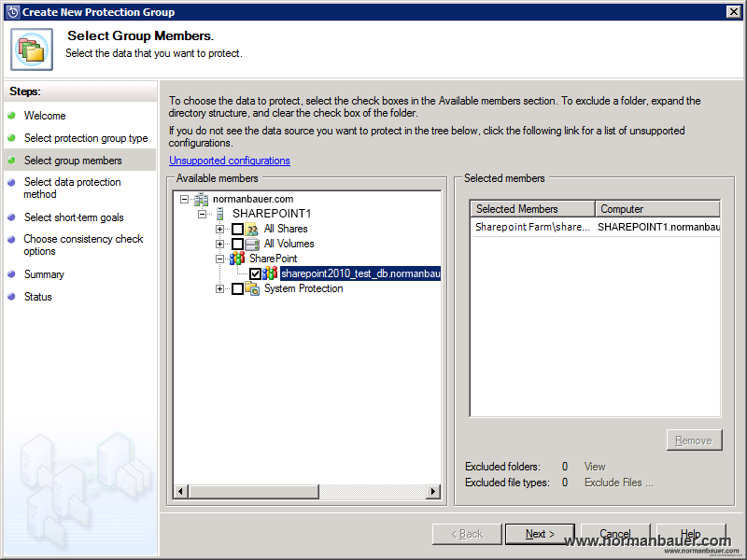Click the All Volumes drive icon
Screen dimensions: 747x560
[x=252, y=244]
